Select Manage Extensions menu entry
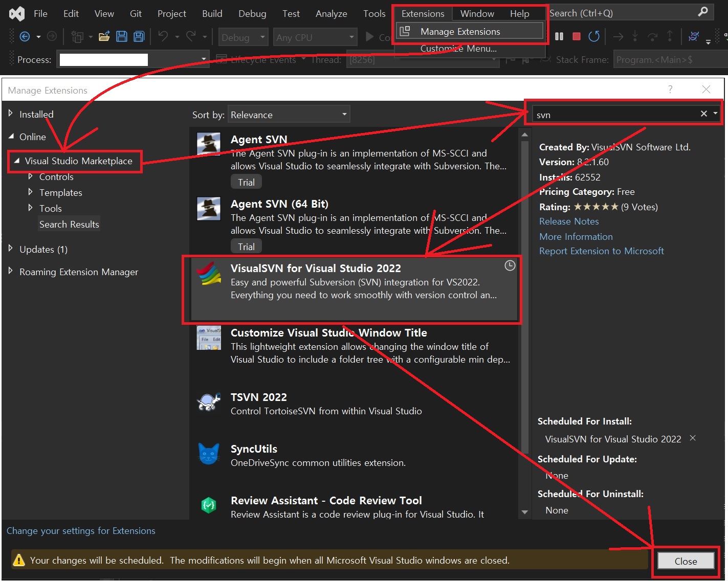This screenshot has height=581, width=728. point(470,31)
